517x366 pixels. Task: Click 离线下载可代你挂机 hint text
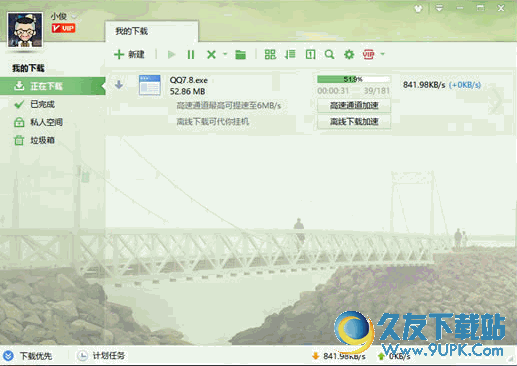pos(213,122)
